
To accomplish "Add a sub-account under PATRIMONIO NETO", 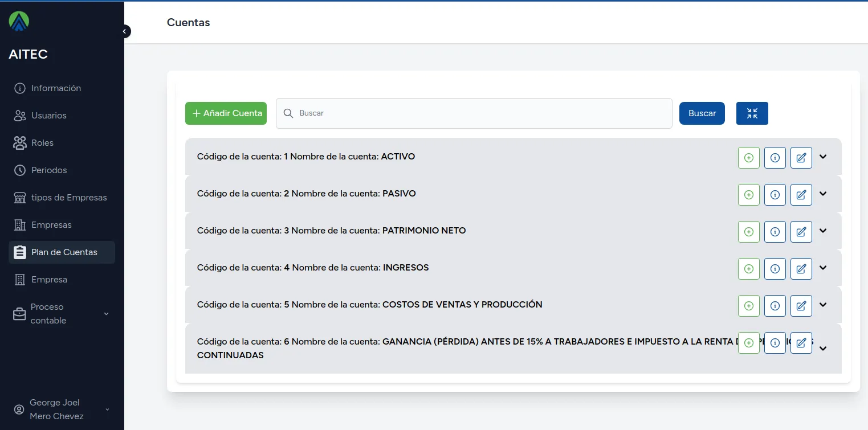I will click(749, 232).
